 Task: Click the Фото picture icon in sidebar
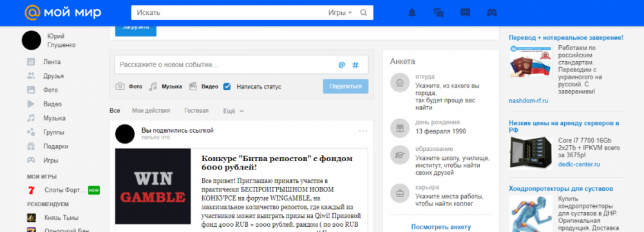tap(31, 90)
